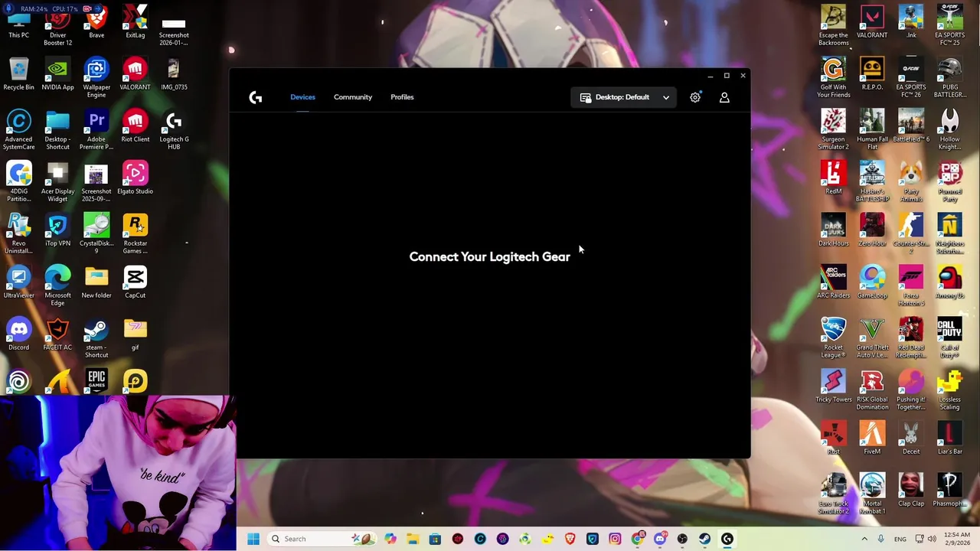Switch to the Community tab
The image size is (980, 551).
tap(353, 97)
